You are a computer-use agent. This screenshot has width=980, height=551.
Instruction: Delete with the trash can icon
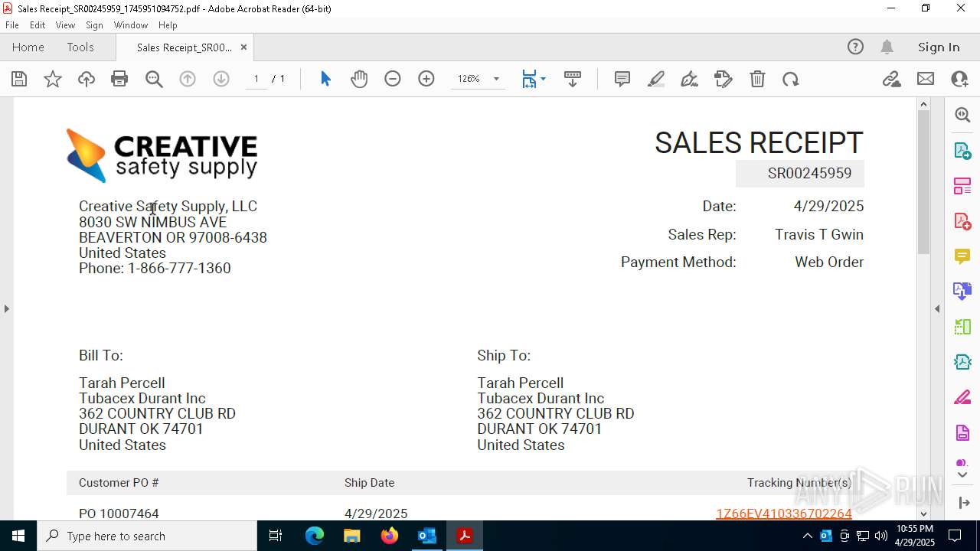[x=757, y=79]
